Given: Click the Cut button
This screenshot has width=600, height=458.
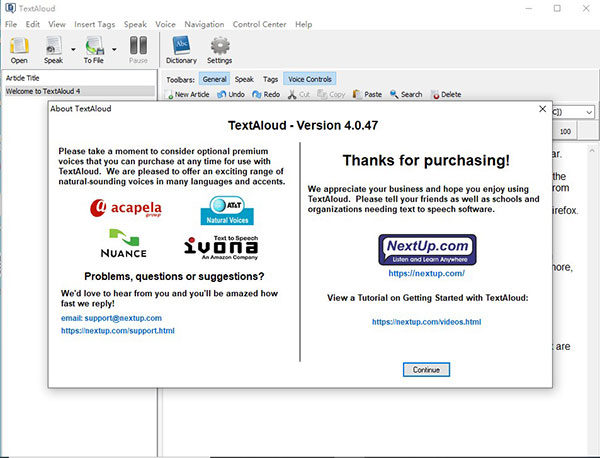Looking at the screenshot, I should click(x=299, y=94).
